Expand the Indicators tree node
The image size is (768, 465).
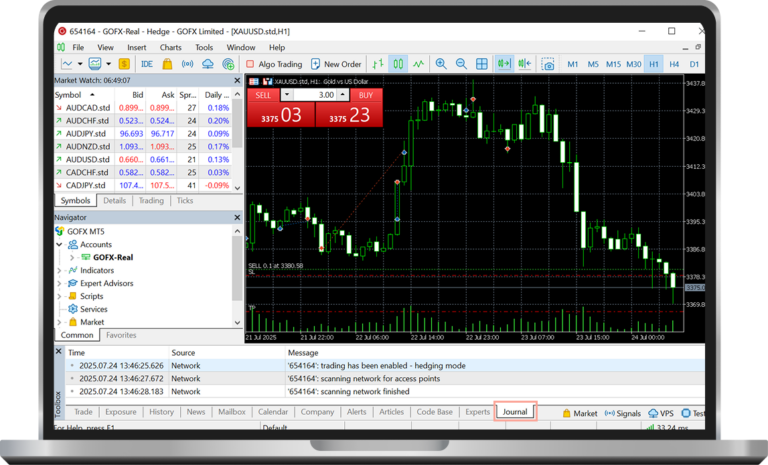(x=59, y=270)
